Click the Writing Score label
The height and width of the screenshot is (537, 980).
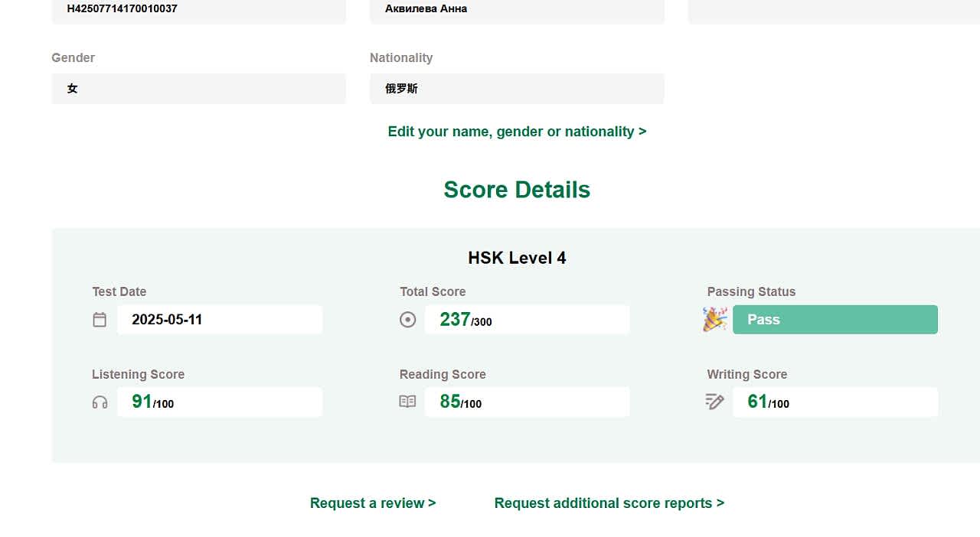click(x=747, y=375)
